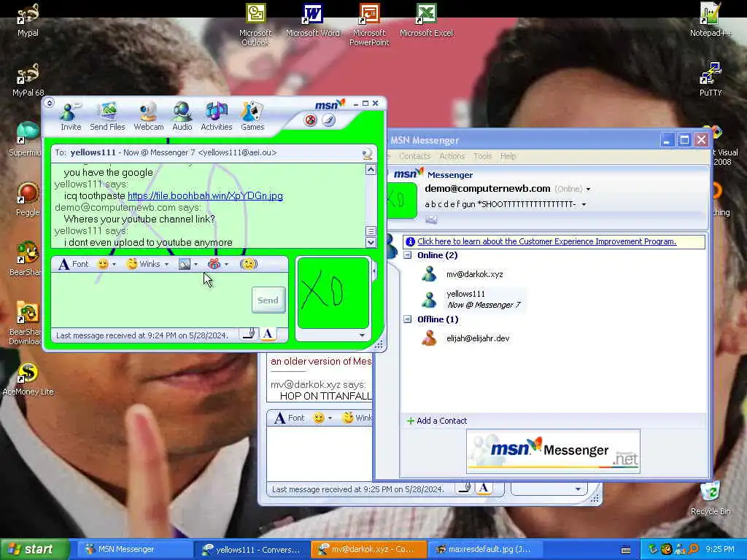Open the Customer Experience Improvement Program link
The width and height of the screenshot is (747, 560).
547,241
